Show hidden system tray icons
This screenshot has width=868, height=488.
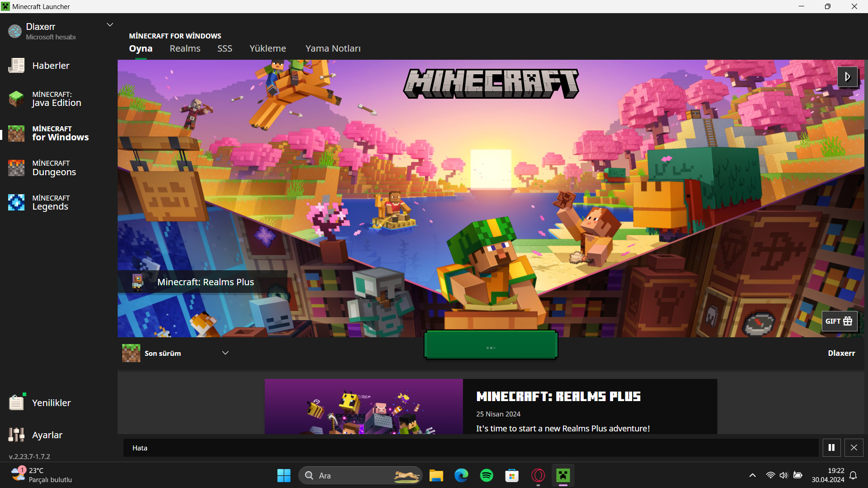[753, 475]
